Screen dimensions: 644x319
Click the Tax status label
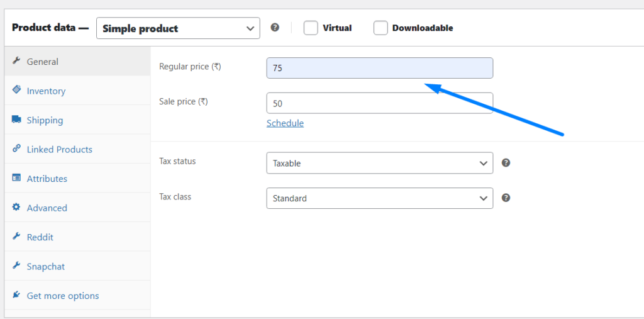tap(177, 161)
